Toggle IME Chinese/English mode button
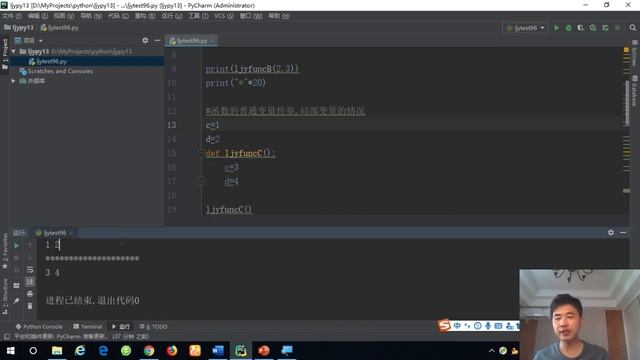The image size is (640, 360). (x=457, y=326)
